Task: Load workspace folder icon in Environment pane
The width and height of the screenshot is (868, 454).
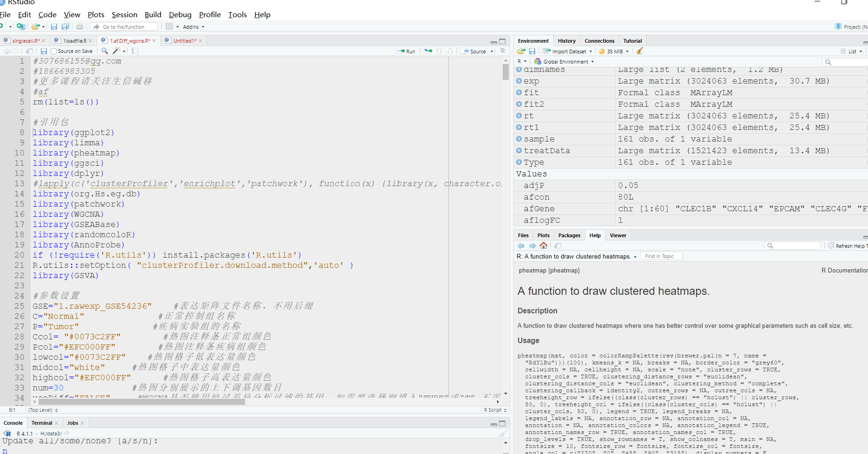Action: [x=521, y=51]
